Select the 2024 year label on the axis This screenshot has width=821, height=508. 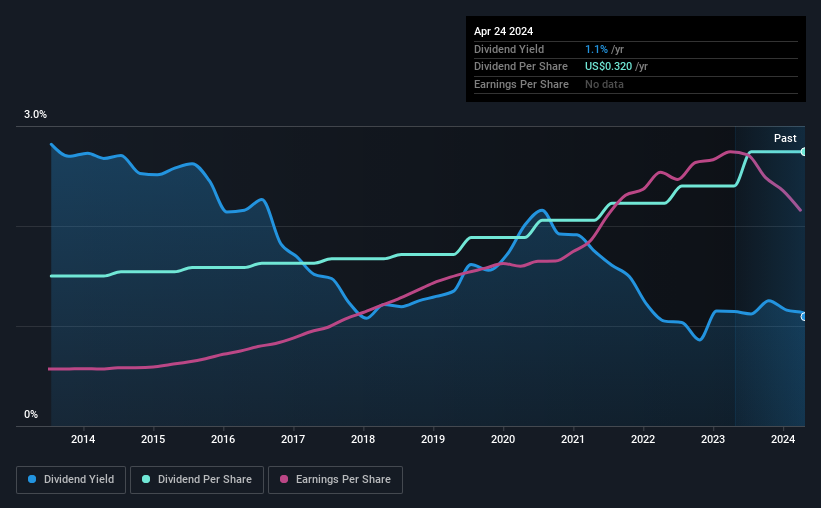pos(783,439)
